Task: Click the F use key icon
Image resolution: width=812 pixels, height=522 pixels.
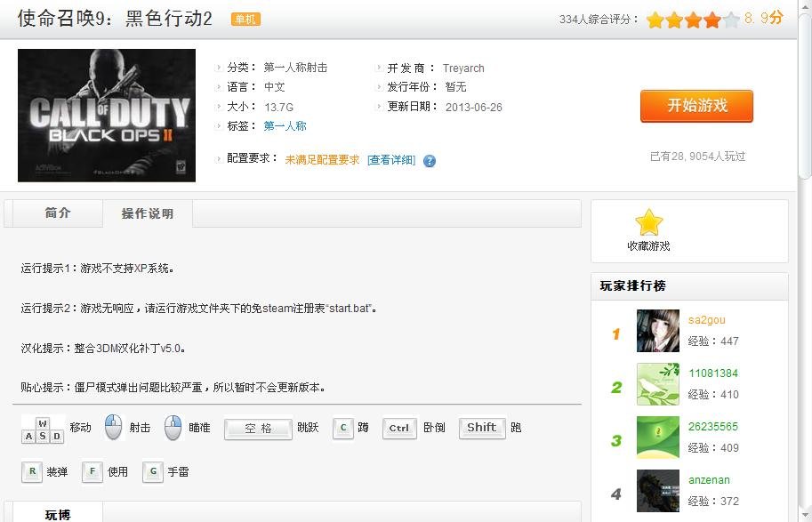Action: click(x=92, y=472)
